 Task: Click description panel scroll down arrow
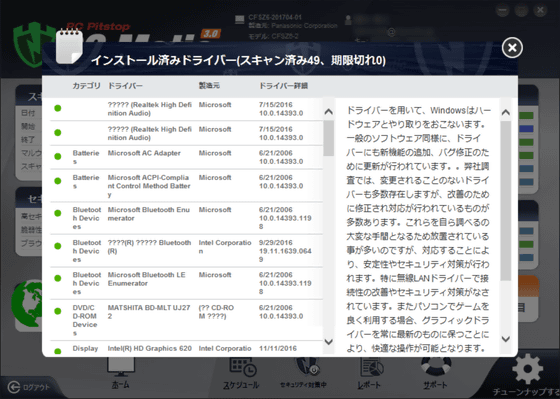click(x=506, y=339)
